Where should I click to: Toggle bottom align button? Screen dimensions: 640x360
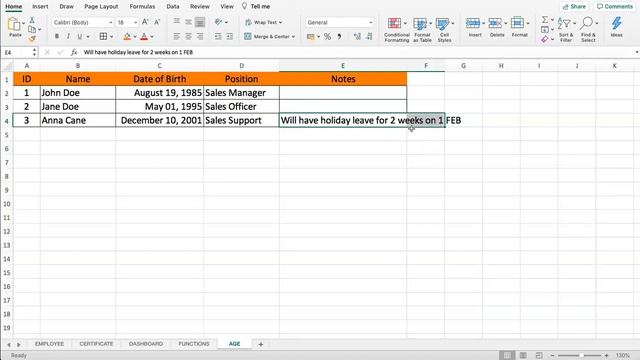(x=200, y=22)
